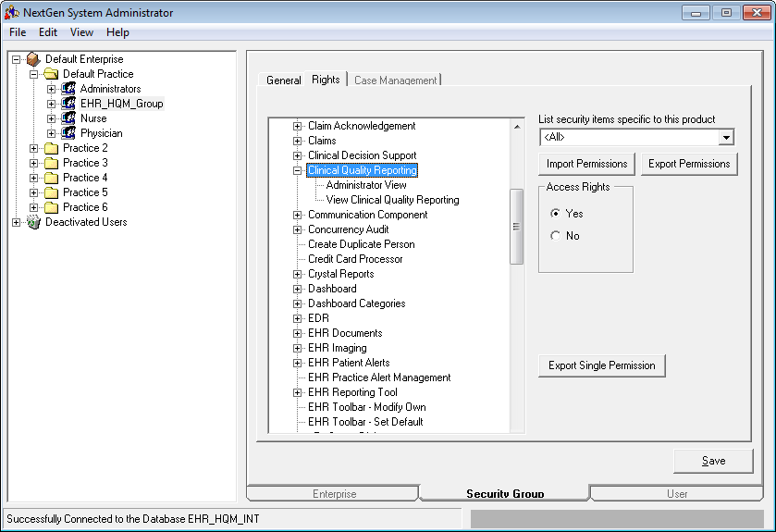Select Communication Component item
The width and height of the screenshot is (776, 532).
click(x=368, y=215)
